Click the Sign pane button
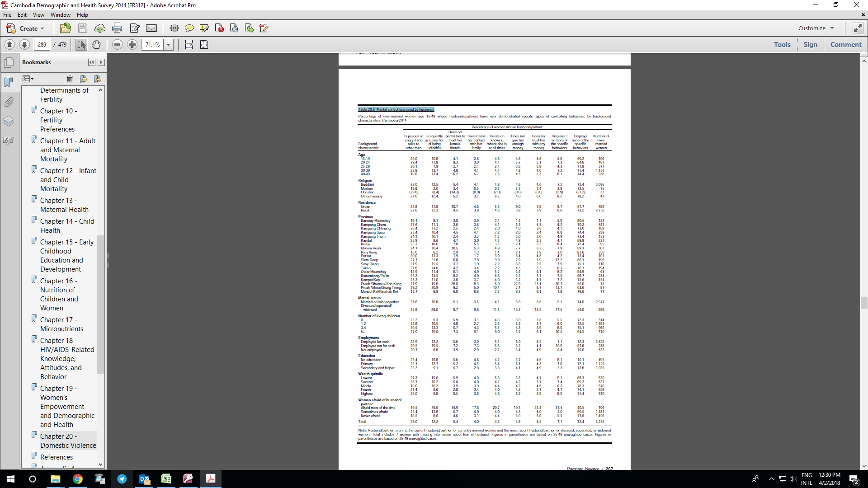Screen dimensions: 868x488 [810, 45]
